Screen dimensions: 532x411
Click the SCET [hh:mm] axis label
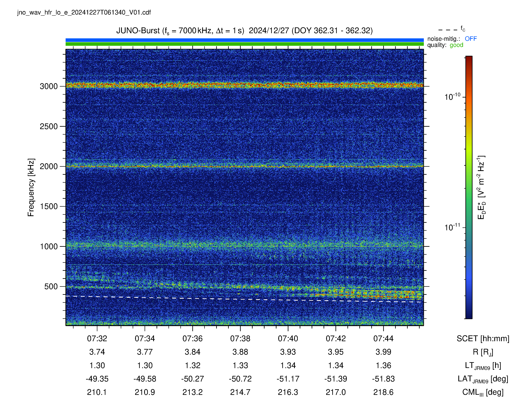click(x=483, y=338)
